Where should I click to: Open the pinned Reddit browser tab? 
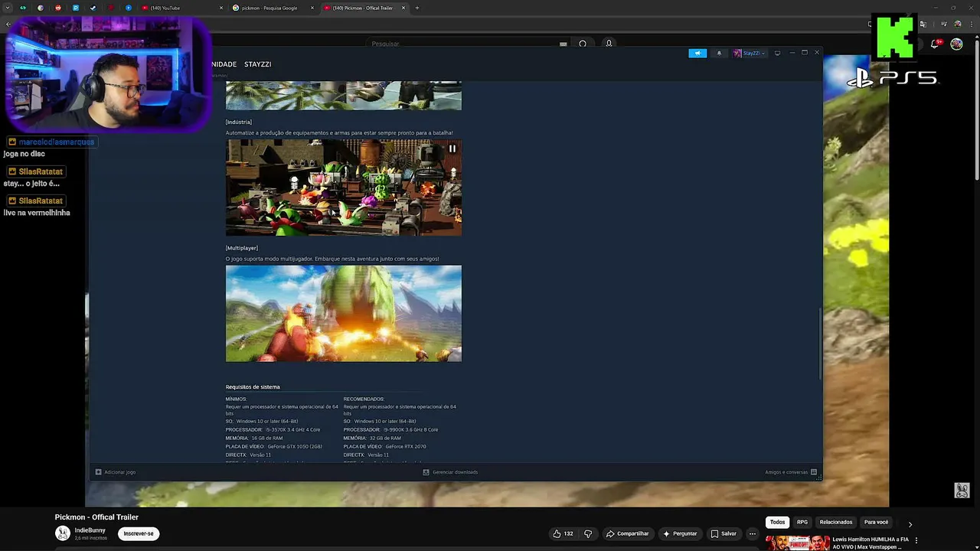(x=57, y=8)
